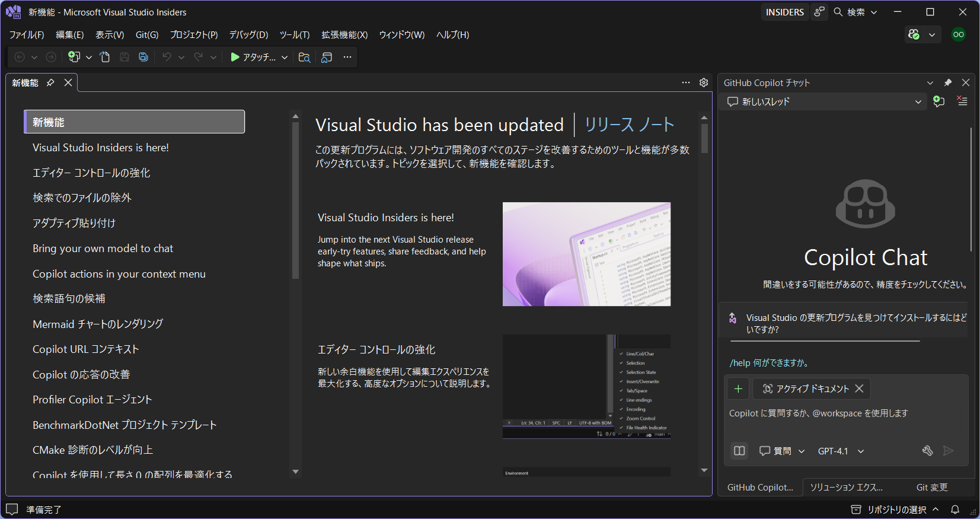Image resolution: width=980 pixels, height=519 pixels.
Task: Click the notifications bell in status bar
Action: tap(955, 510)
